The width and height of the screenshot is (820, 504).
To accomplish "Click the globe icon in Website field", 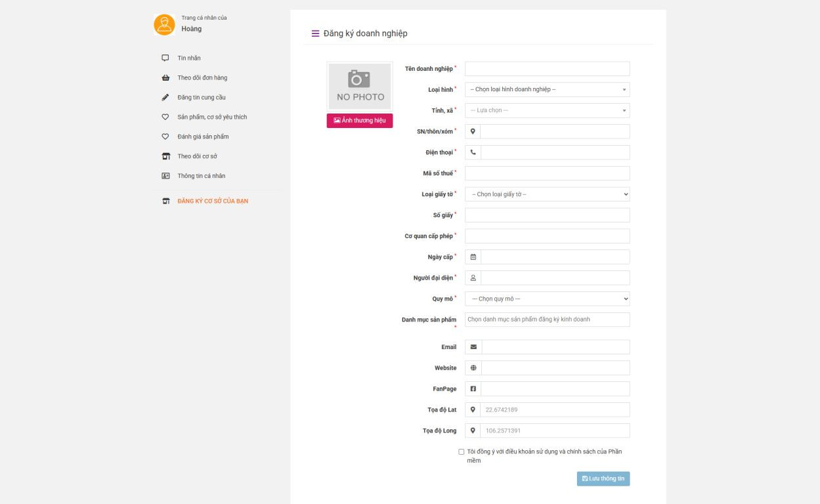I will [473, 367].
